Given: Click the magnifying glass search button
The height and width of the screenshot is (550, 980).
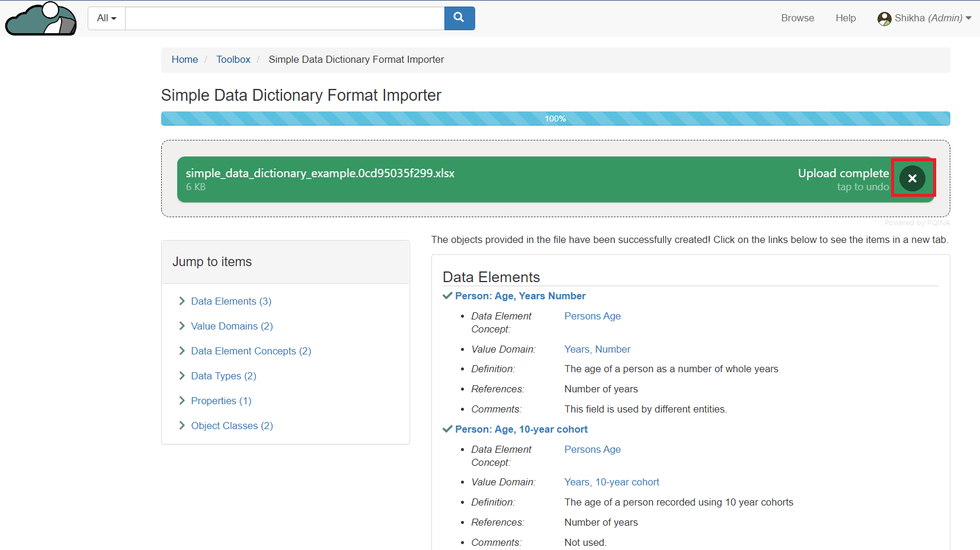Looking at the screenshot, I should tap(459, 18).
